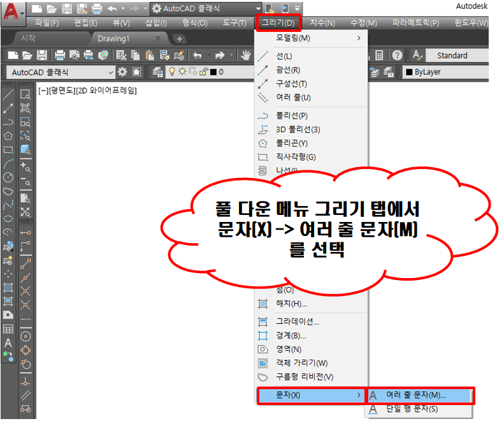
Task: Click the Text Style A icon beside Standard
Action: coord(417,55)
